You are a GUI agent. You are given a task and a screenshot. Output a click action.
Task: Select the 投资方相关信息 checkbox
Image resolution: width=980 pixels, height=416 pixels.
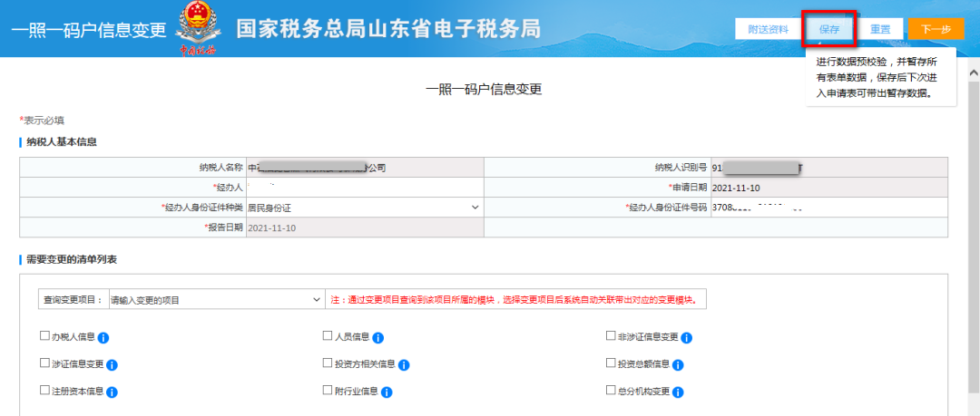click(328, 363)
